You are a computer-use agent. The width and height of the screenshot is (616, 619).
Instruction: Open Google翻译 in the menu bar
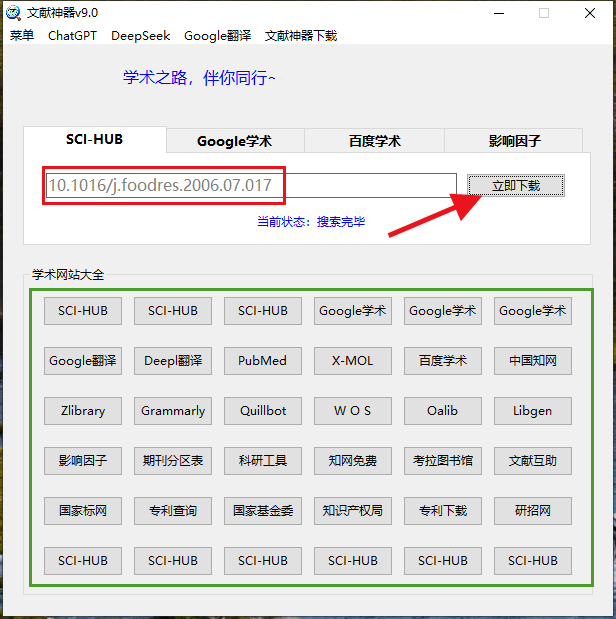point(218,36)
